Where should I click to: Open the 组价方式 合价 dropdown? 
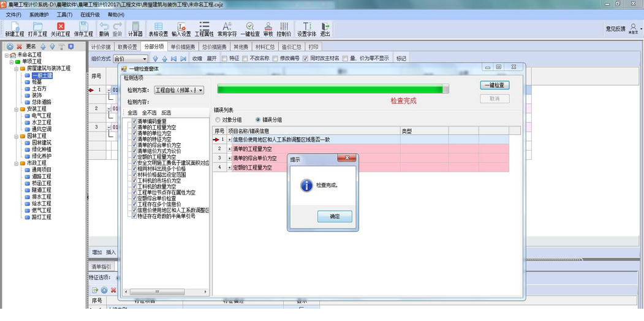130,59
